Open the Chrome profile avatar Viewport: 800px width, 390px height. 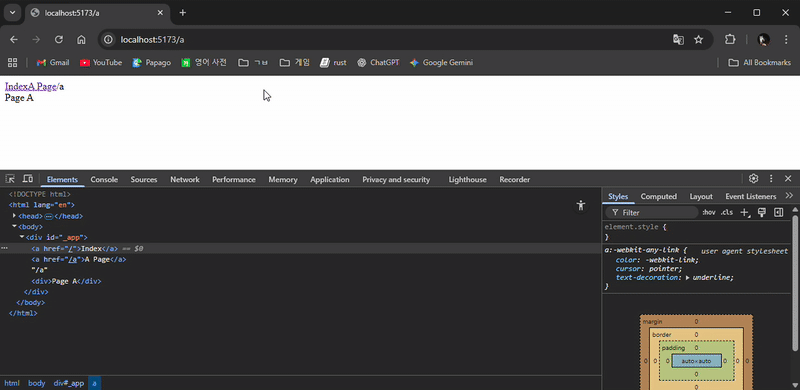[x=763, y=40]
